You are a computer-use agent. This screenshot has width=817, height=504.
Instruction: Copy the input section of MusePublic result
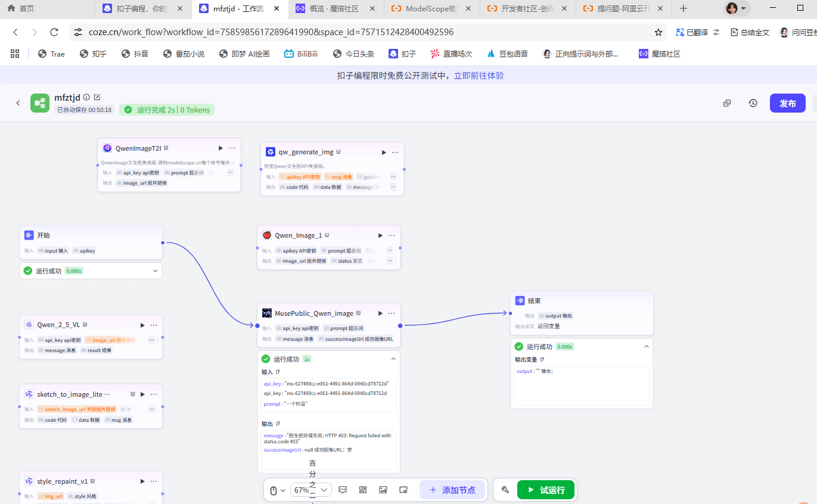pos(278,372)
